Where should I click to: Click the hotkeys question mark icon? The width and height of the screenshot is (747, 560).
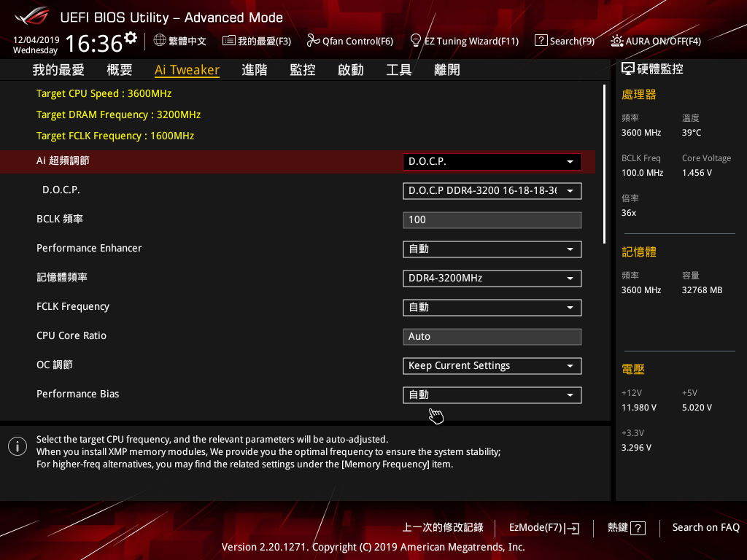[x=638, y=528]
